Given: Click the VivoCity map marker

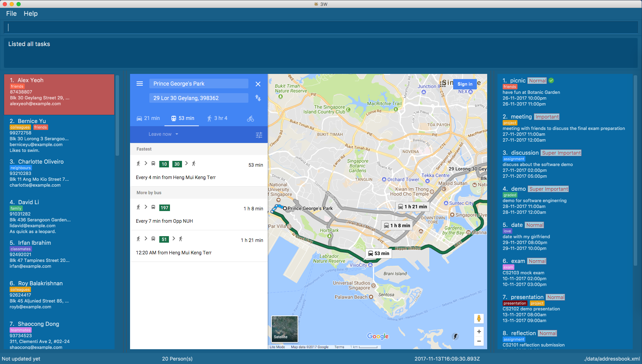Looking at the screenshot, I should click(370, 265).
